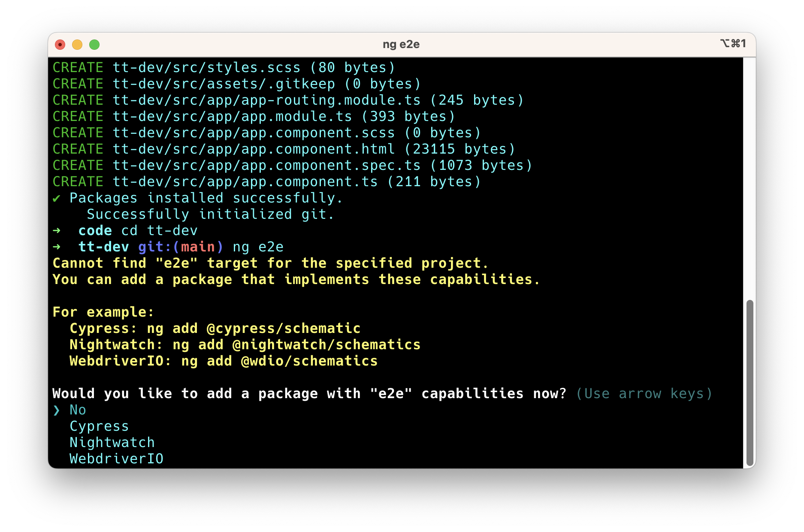
Task: Click the ng e2e window title
Action: click(x=402, y=43)
